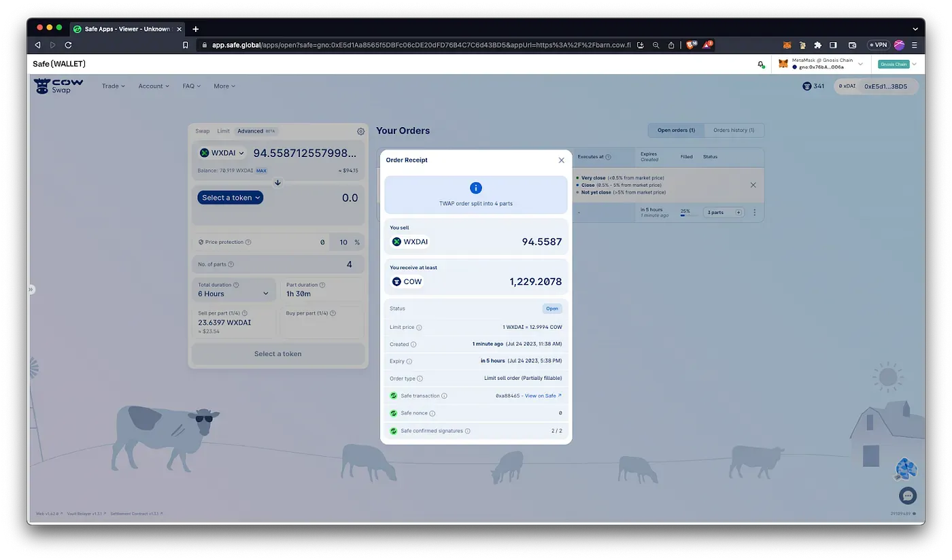Viewport: 952px width, 560px height.
Task: Close the Order Receipt dialog
Action: 561,160
